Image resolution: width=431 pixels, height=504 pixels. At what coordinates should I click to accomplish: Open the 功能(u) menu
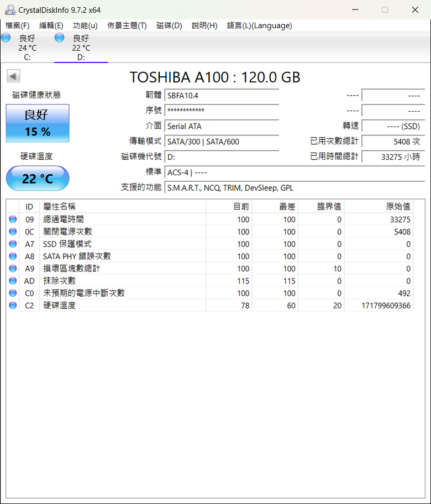click(85, 25)
